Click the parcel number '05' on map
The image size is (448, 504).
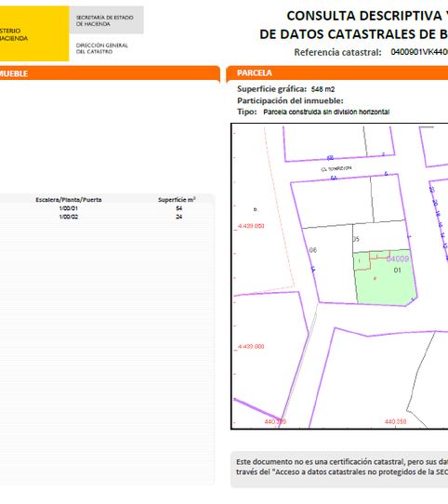[356, 239]
